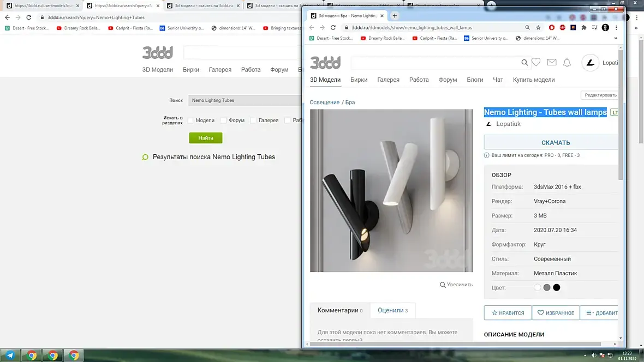Image resolution: width=644 pixels, height=362 pixels.
Task: Click volume icon in system tray
Action: click(x=593, y=355)
